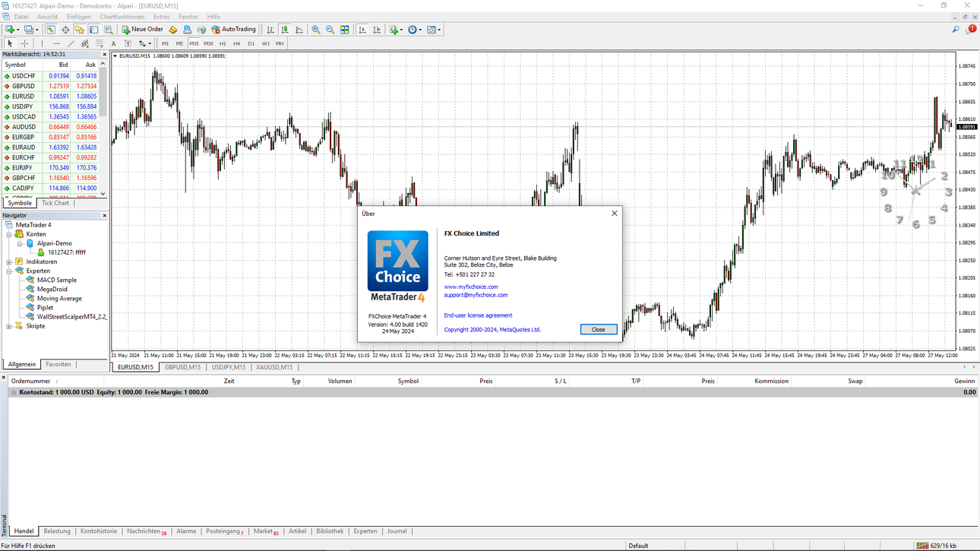
Task: Switch timeframe to H1
Action: (223, 43)
